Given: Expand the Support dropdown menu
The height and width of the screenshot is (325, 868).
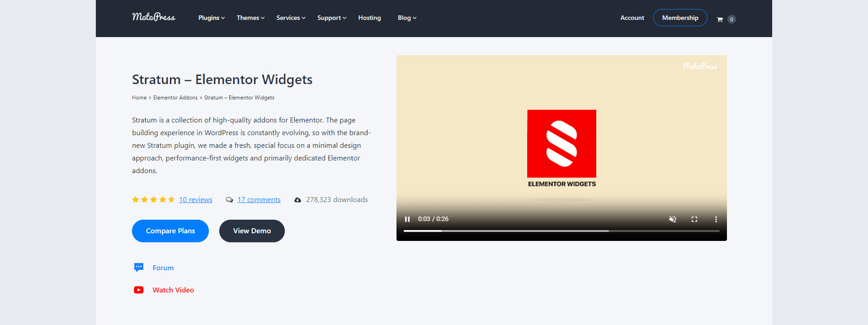Looking at the screenshot, I should point(332,18).
